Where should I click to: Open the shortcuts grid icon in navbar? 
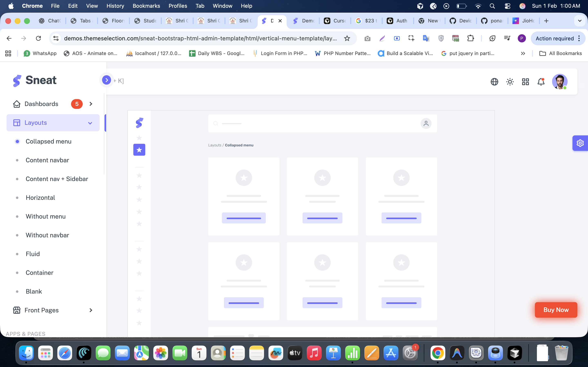(525, 82)
